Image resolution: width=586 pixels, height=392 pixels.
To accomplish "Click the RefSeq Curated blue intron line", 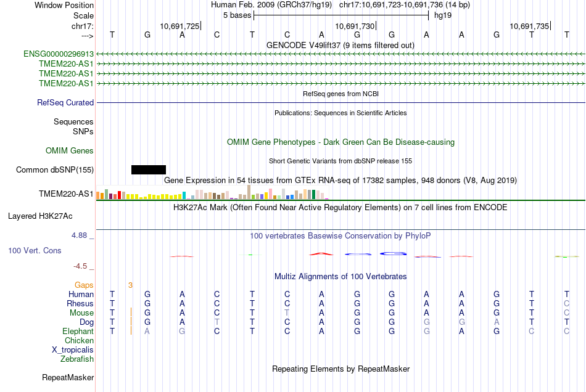I will coord(340,103).
